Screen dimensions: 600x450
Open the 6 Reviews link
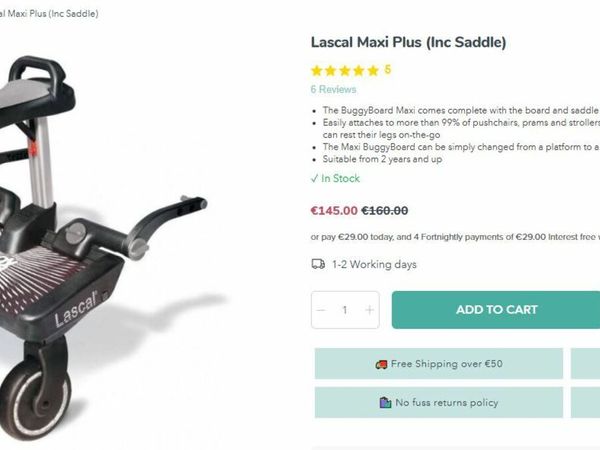pos(333,89)
